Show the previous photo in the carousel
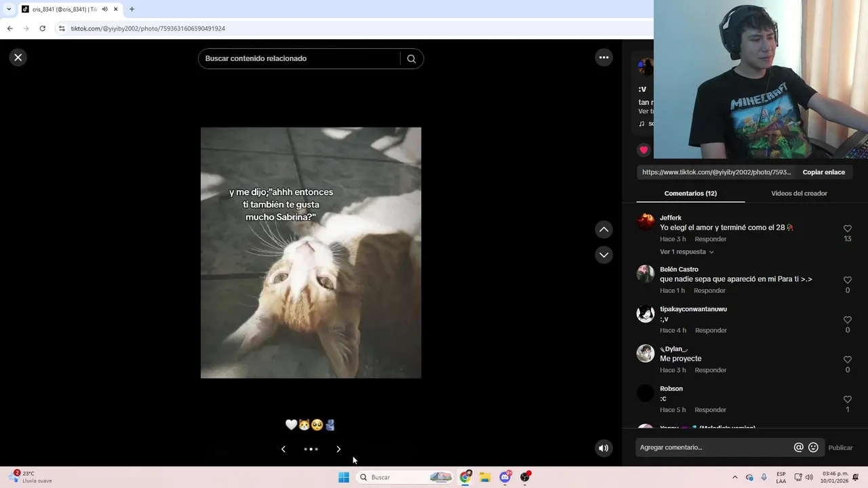 283,449
